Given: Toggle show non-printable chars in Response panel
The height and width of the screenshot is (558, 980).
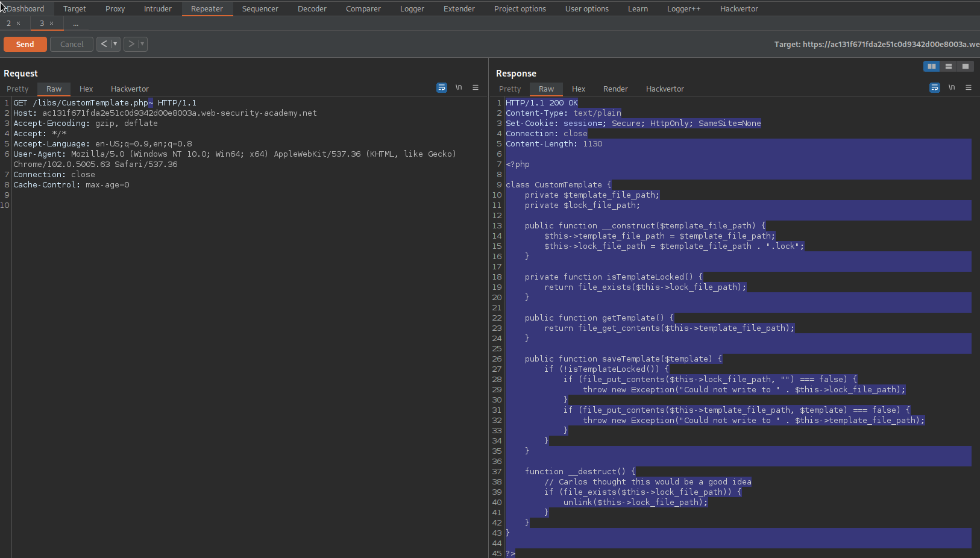Looking at the screenshot, I should 952,88.
